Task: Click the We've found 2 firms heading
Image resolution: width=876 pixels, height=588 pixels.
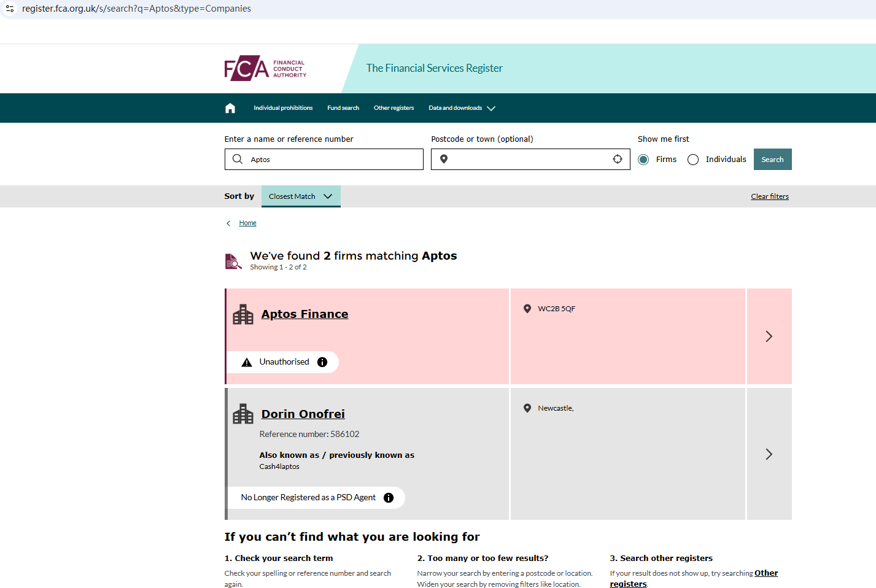Action: tap(354, 256)
